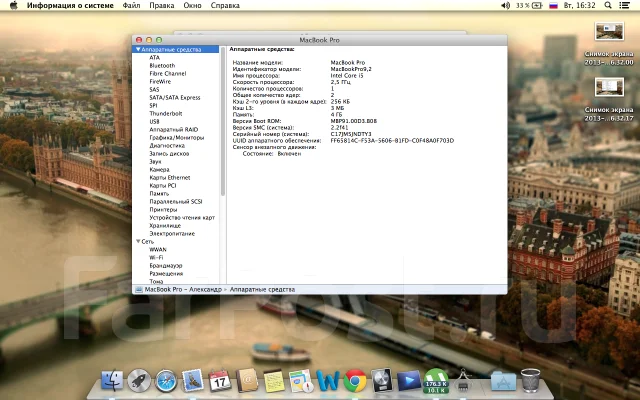
Task: Select Принтеры in the sidebar
Action: [x=163, y=210]
